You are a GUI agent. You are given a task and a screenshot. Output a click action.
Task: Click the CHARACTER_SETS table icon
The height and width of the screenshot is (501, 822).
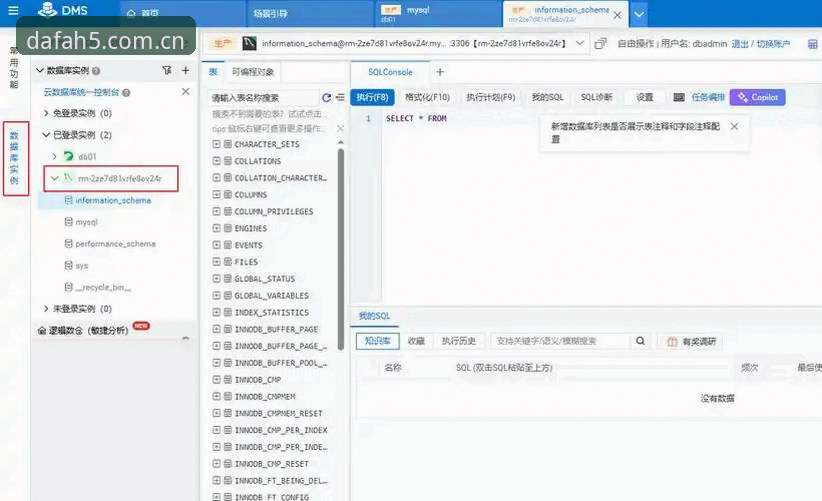tap(228, 144)
